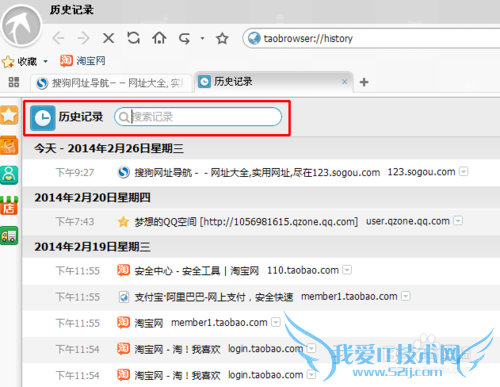Expand the undo arrow dropdown

[202, 38]
